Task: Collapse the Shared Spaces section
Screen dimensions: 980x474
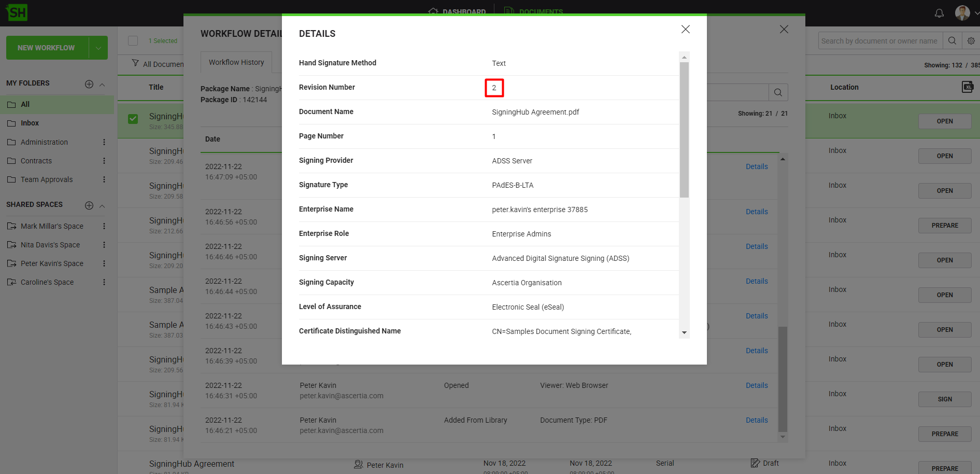Action: click(102, 205)
